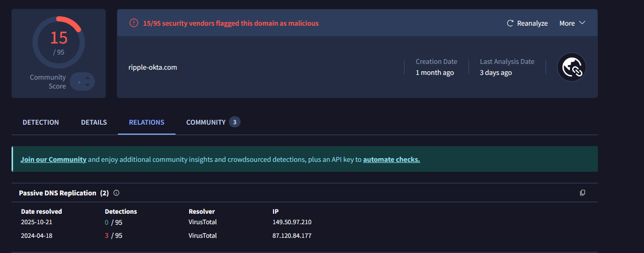Follow the Join our Community link
This screenshot has width=644, height=253.
[53, 159]
